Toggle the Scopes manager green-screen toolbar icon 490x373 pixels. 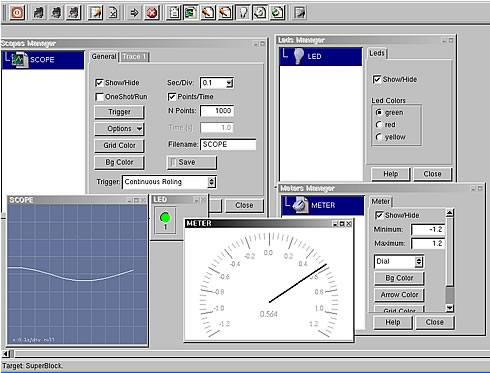[191, 13]
